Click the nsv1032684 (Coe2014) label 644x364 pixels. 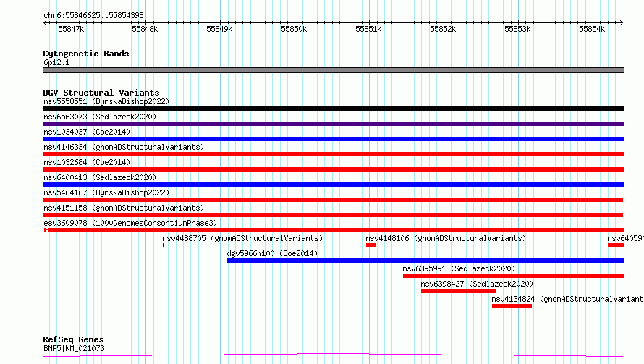(87, 162)
